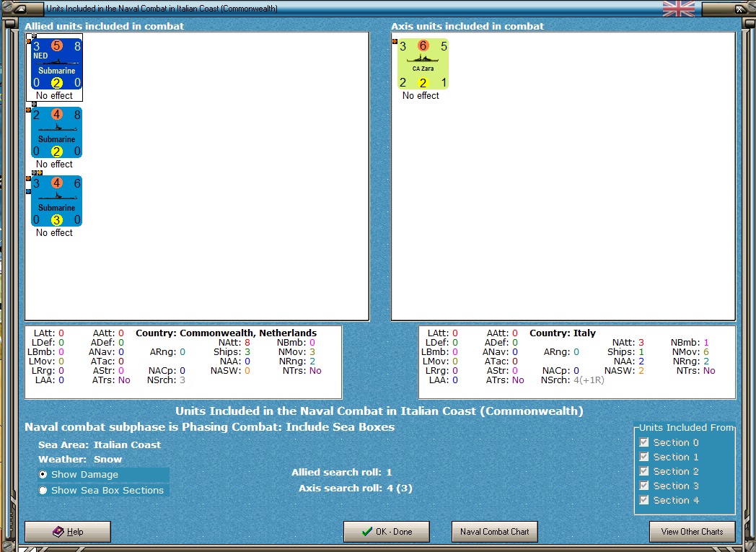The width and height of the screenshot is (756, 552).
Task: Toggle the Section 4 checkbox
Action: point(643,500)
